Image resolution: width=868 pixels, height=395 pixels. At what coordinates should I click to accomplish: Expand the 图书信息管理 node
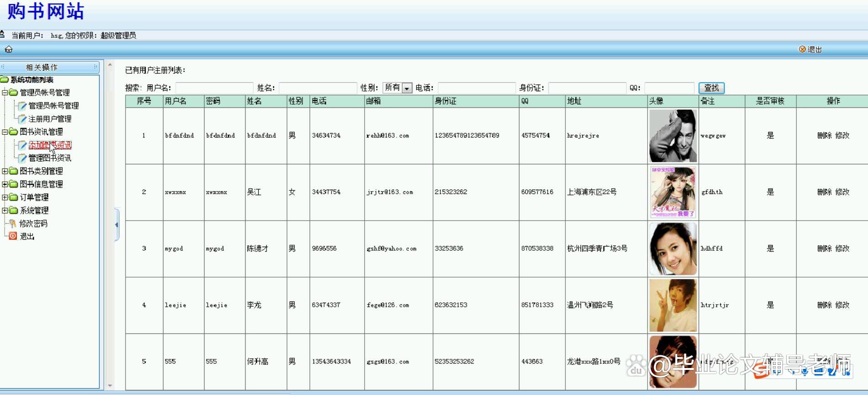[x=5, y=184]
